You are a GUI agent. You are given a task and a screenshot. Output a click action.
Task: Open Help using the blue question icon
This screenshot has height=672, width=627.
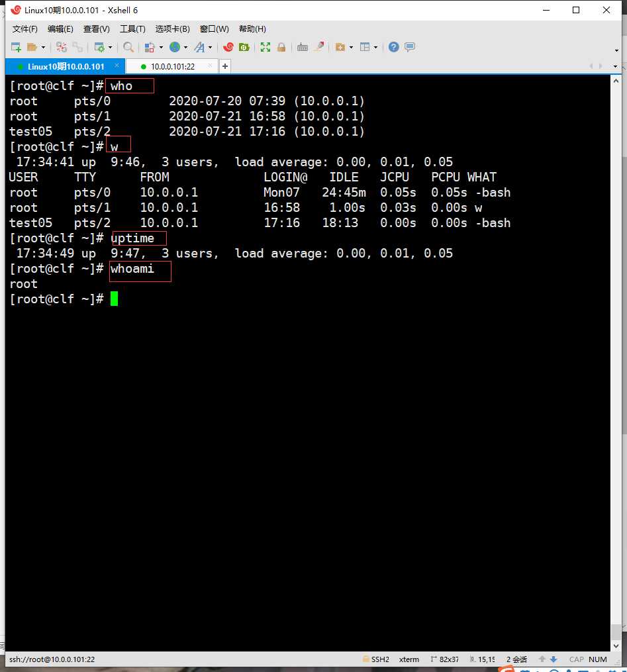click(x=394, y=47)
